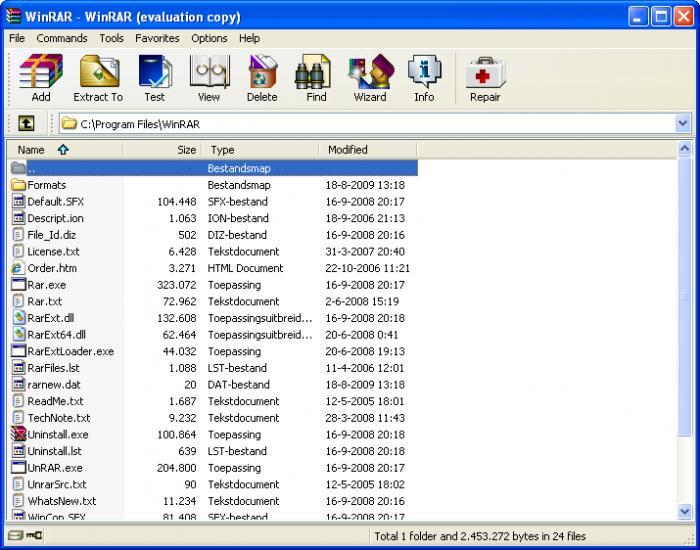Click the License.txt document icon

click(18, 251)
